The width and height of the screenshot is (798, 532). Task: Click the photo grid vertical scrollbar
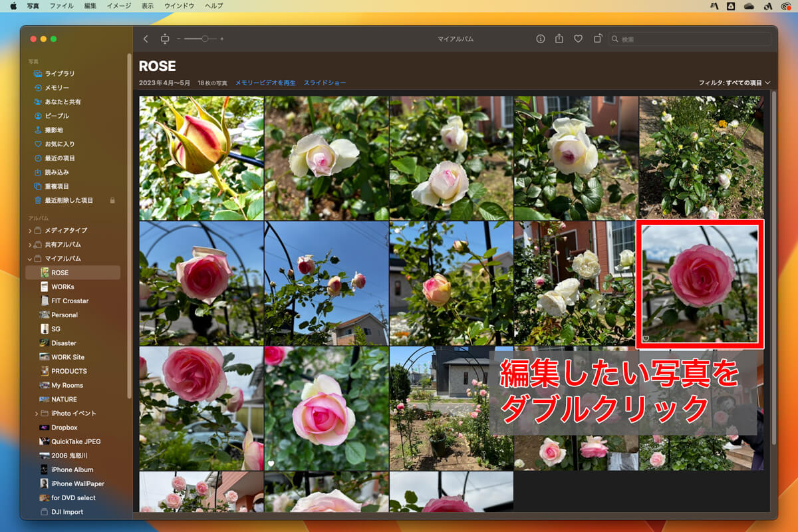[773, 266]
